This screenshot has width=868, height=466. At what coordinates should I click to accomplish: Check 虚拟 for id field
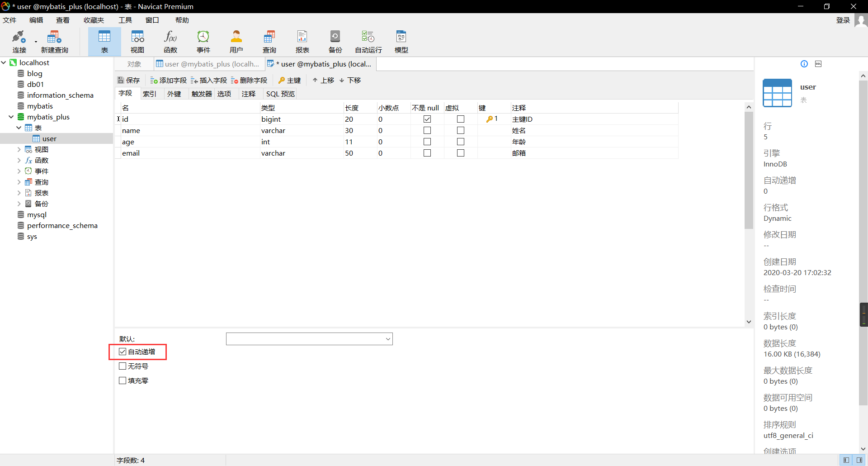(x=461, y=119)
